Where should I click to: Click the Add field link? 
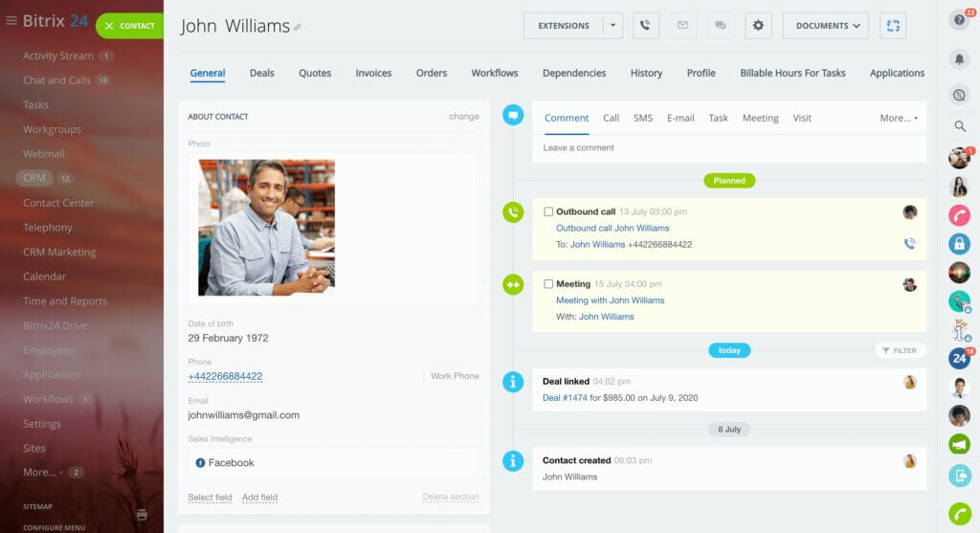(259, 498)
